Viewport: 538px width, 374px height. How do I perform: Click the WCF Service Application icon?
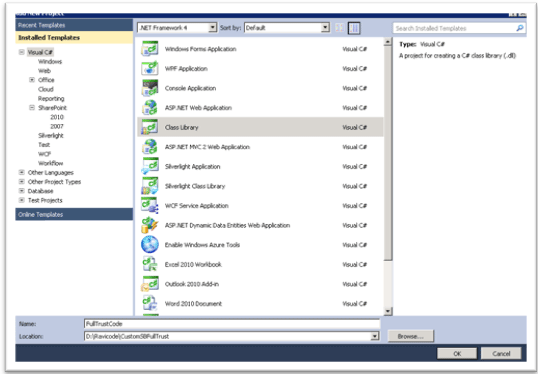coord(150,205)
